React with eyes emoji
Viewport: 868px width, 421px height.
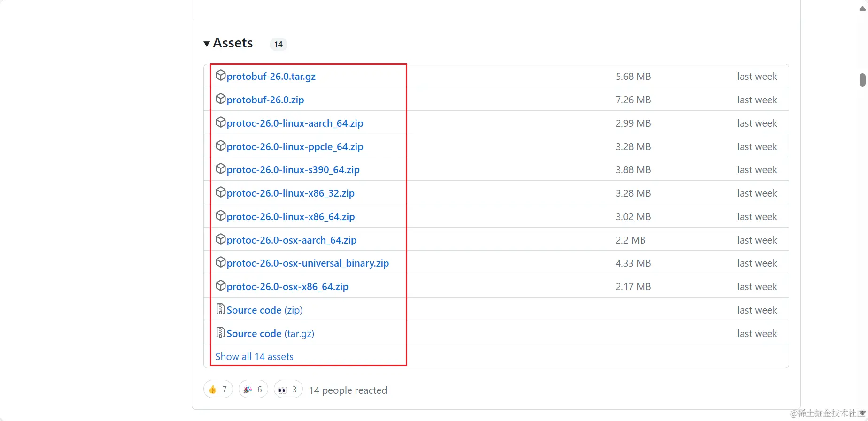pyautogui.click(x=288, y=389)
